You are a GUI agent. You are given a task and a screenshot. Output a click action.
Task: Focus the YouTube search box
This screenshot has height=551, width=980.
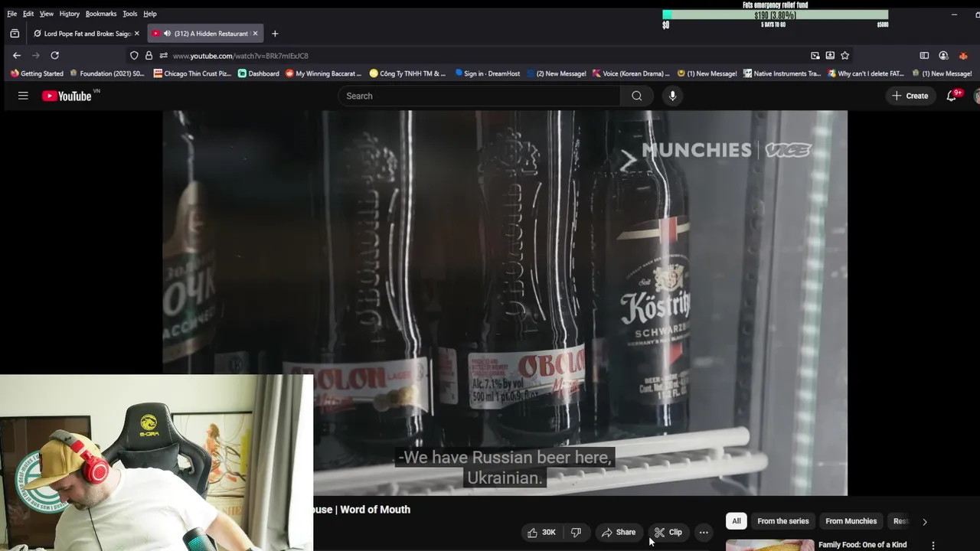click(481, 96)
